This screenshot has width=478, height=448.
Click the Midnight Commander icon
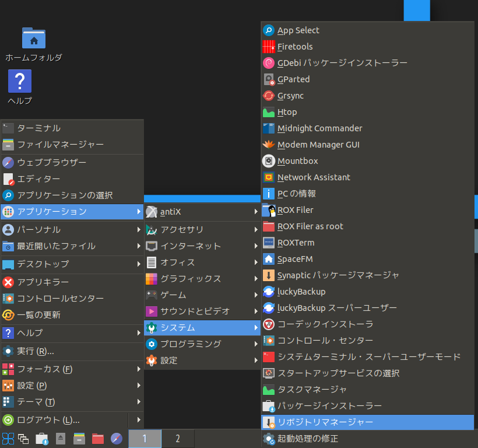tap(269, 128)
